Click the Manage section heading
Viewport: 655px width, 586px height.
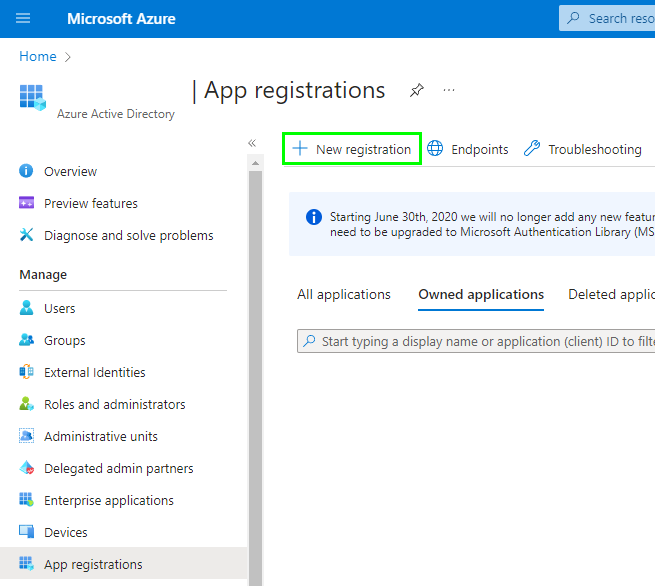[x=43, y=275]
